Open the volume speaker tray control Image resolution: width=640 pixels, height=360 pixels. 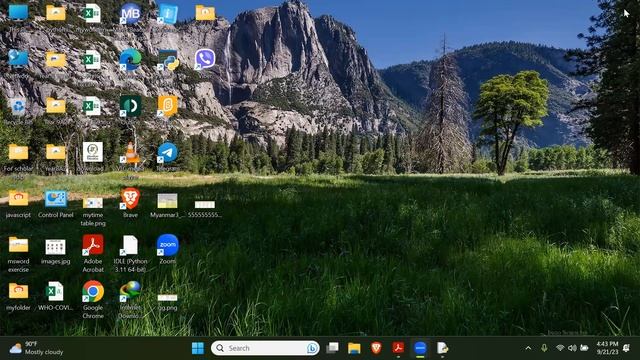(x=572, y=348)
